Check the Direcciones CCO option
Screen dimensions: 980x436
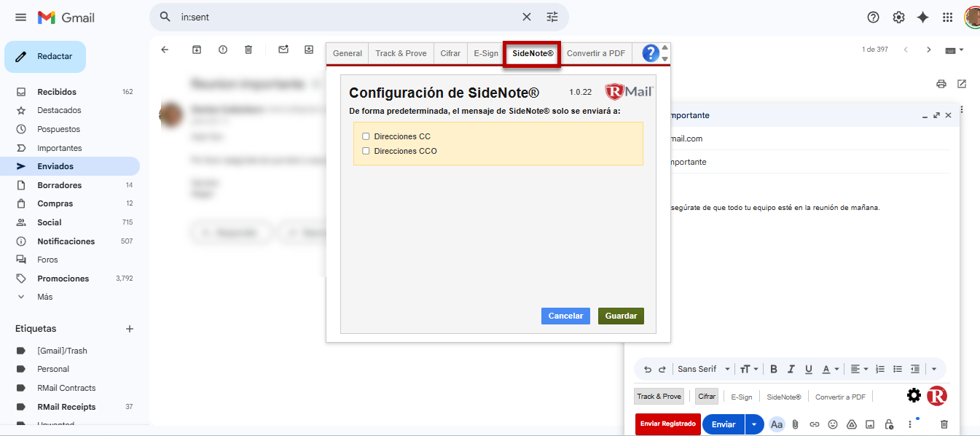point(366,151)
